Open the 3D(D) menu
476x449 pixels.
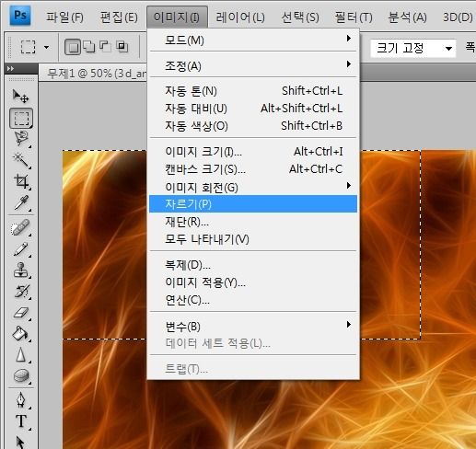(x=458, y=17)
